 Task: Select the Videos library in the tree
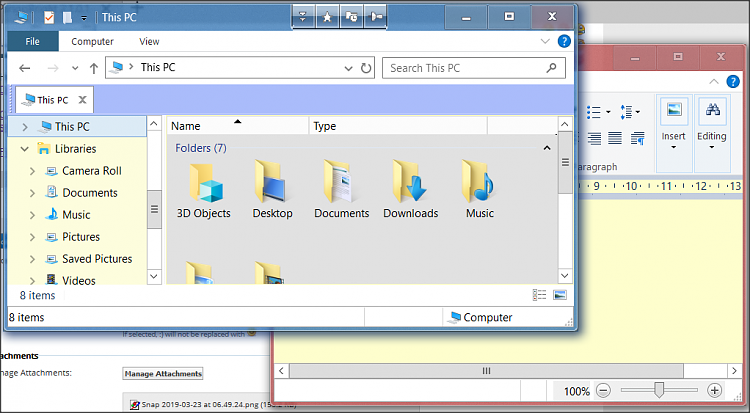click(x=79, y=280)
